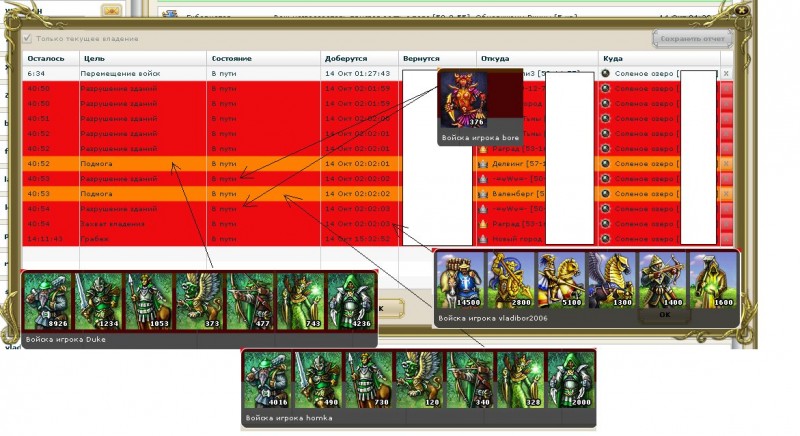Click arrival time '14 Окт 01:27:43'
Screen dimensions: 800x436
[x=358, y=73]
